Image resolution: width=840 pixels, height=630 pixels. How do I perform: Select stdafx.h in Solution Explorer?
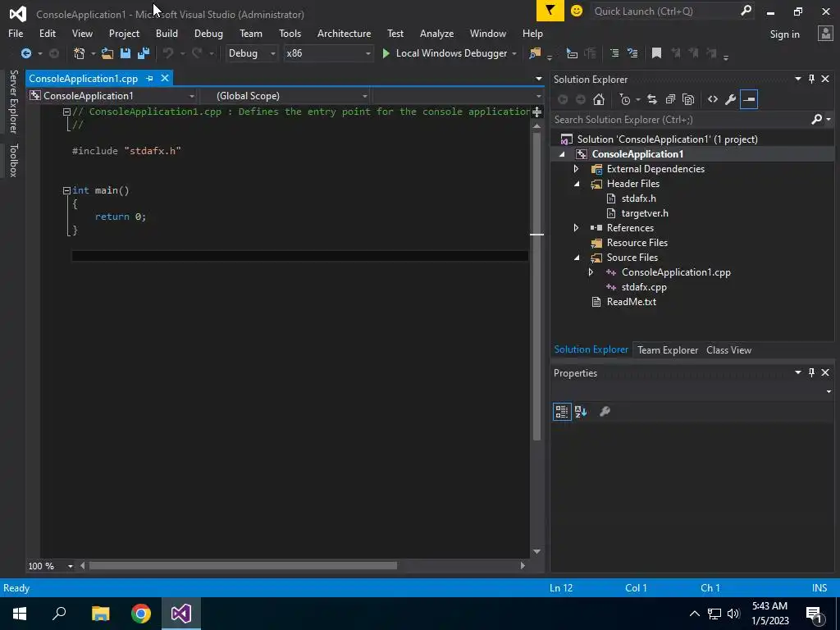coord(638,199)
